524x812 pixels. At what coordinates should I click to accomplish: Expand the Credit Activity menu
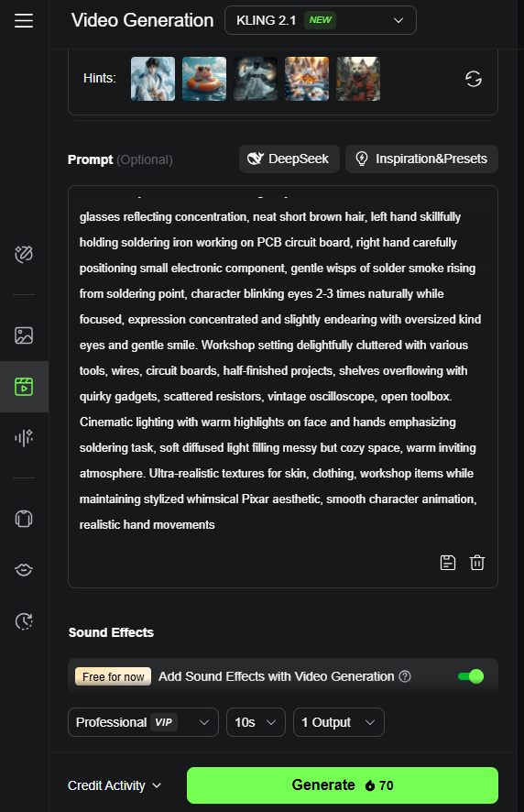click(x=115, y=785)
